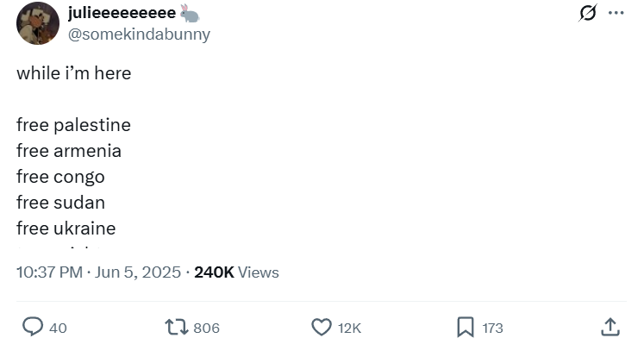Click the "while i'm here" post text

coord(74,73)
